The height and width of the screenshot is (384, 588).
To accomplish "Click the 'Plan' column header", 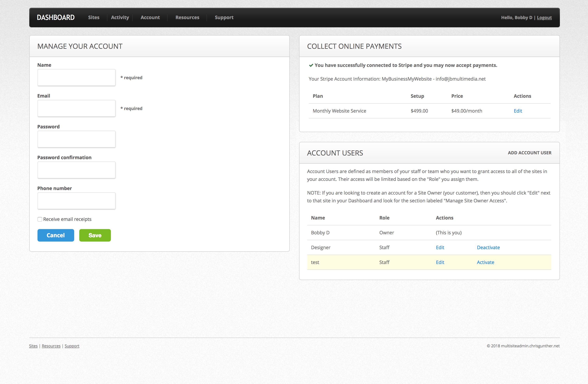I will [318, 96].
